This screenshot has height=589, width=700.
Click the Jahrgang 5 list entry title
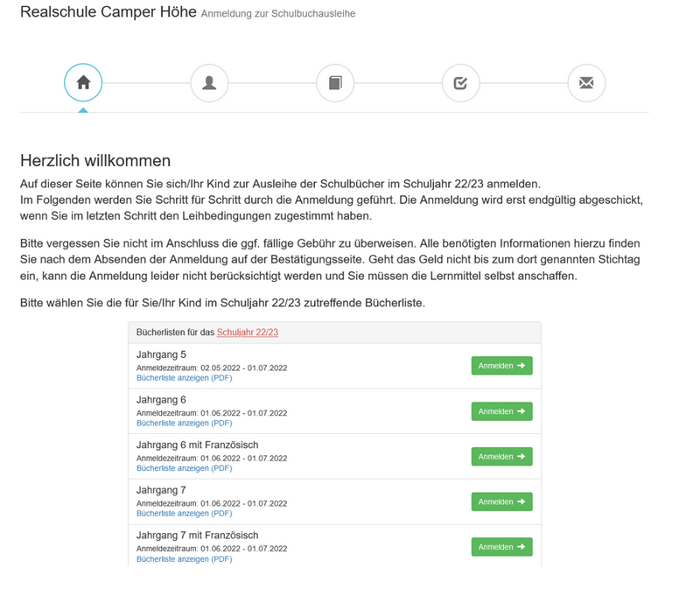tap(161, 354)
